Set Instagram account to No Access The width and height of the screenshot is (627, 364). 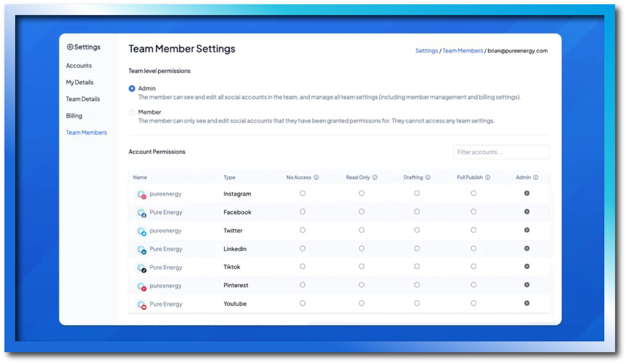tap(302, 193)
